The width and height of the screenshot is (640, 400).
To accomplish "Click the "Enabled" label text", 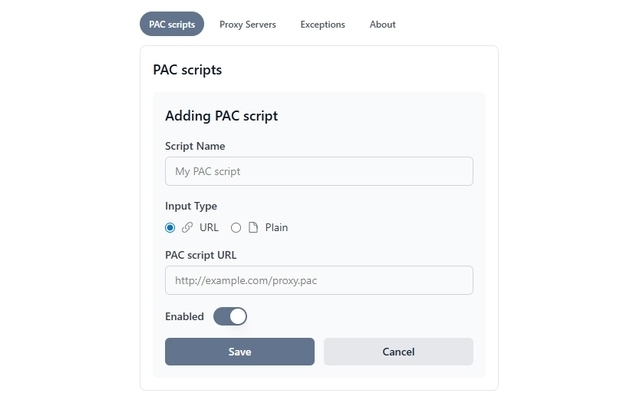I will [x=185, y=316].
